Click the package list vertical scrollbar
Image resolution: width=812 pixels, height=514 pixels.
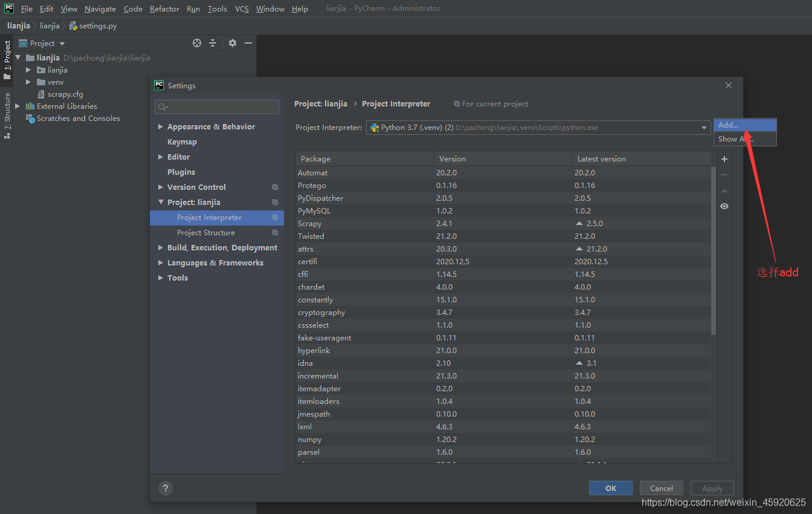714,251
